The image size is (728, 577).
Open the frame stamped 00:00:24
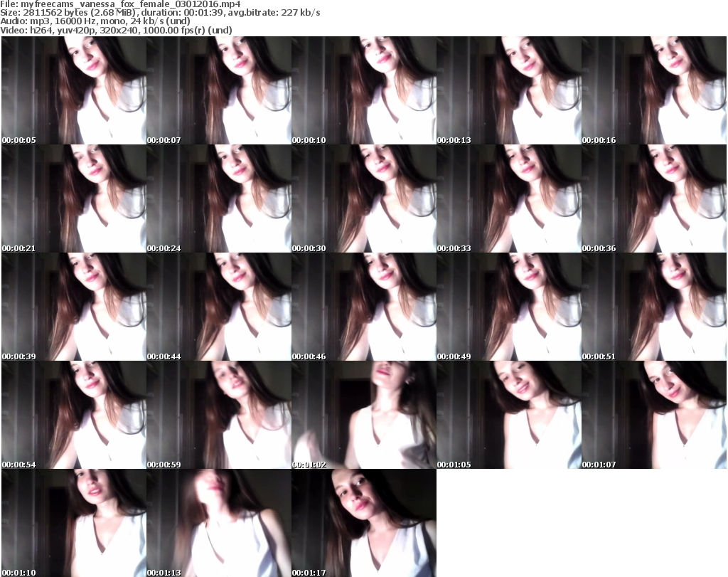pos(219,198)
